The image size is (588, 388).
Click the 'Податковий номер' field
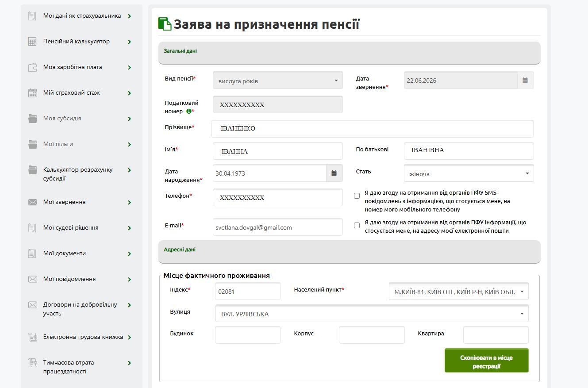278,105
